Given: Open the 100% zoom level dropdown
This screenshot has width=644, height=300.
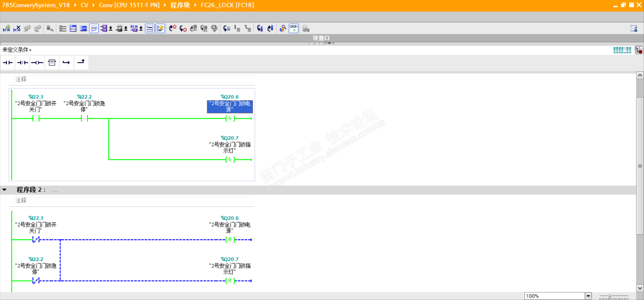Looking at the screenshot, I should (x=588, y=296).
